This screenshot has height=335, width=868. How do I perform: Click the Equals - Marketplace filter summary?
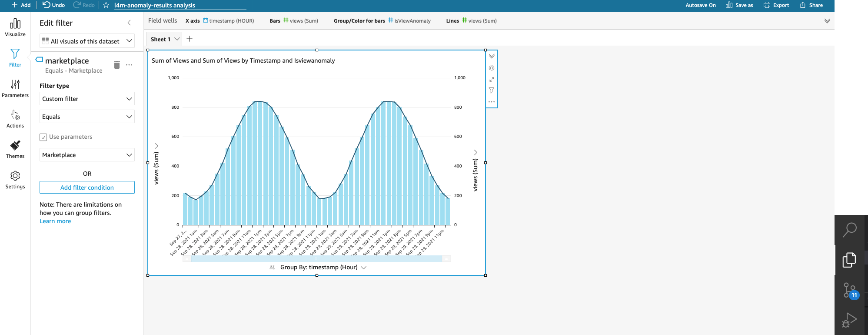pyautogui.click(x=74, y=70)
